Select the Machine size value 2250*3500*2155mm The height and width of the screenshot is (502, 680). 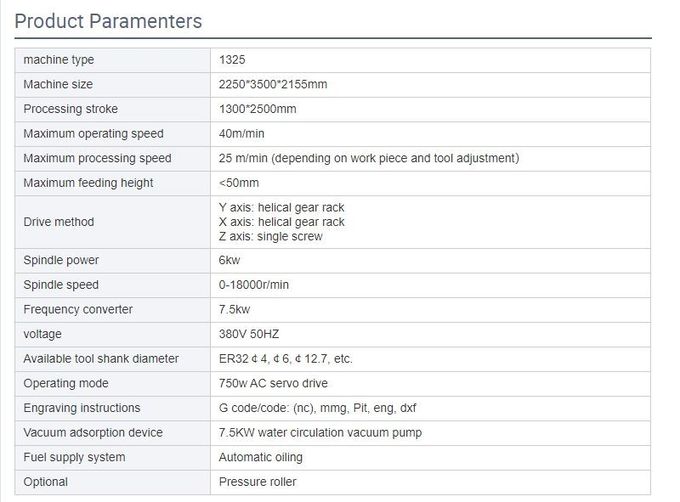click(273, 85)
